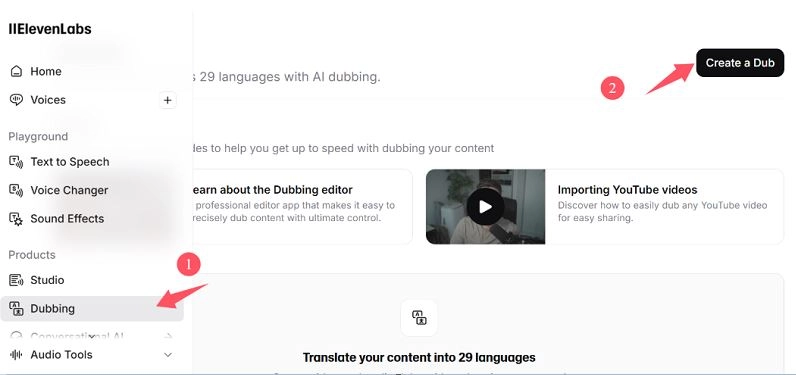The width and height of the screenshot is (796, 375).
Task: Open the Studio product
Action: point(47,280)
